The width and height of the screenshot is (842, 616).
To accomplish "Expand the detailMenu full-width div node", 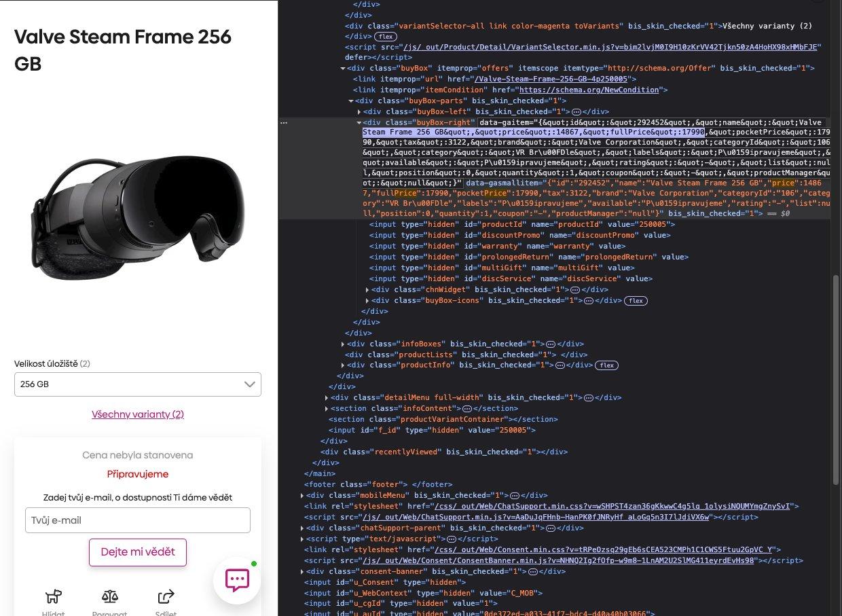I will [x=327, y=397].
